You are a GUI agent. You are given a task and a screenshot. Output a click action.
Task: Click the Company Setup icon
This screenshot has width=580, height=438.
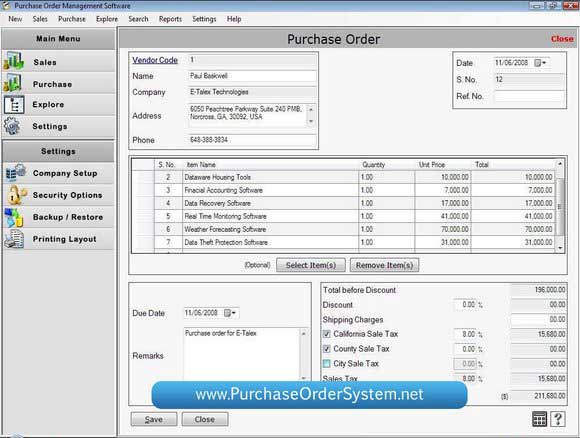click(16, 172)
